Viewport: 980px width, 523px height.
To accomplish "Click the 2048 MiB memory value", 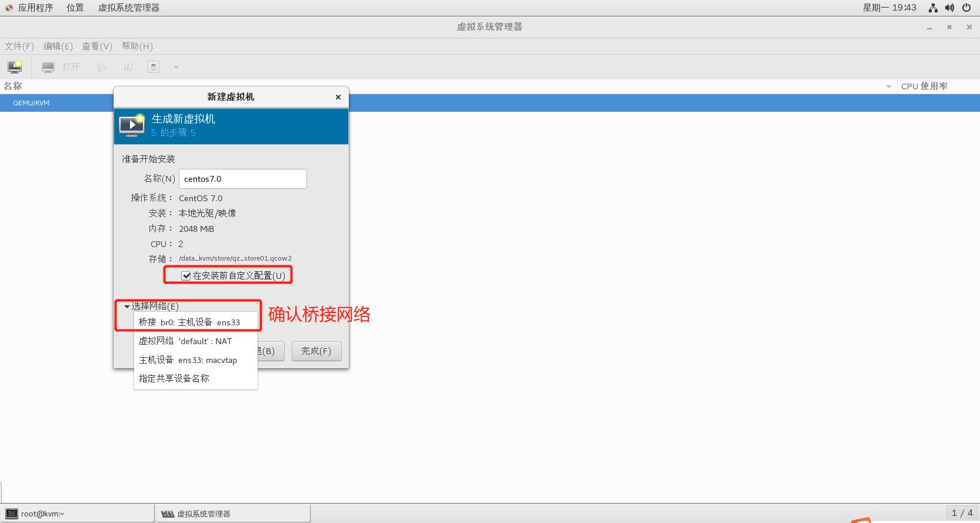I will pyautogui.click(x=196, y=229).
